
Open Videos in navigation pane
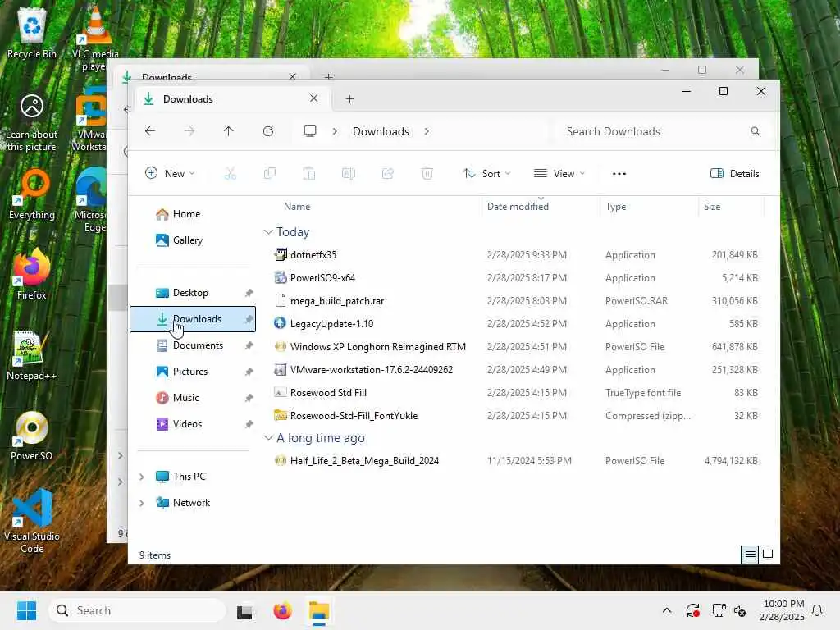[x=188, y=424]
